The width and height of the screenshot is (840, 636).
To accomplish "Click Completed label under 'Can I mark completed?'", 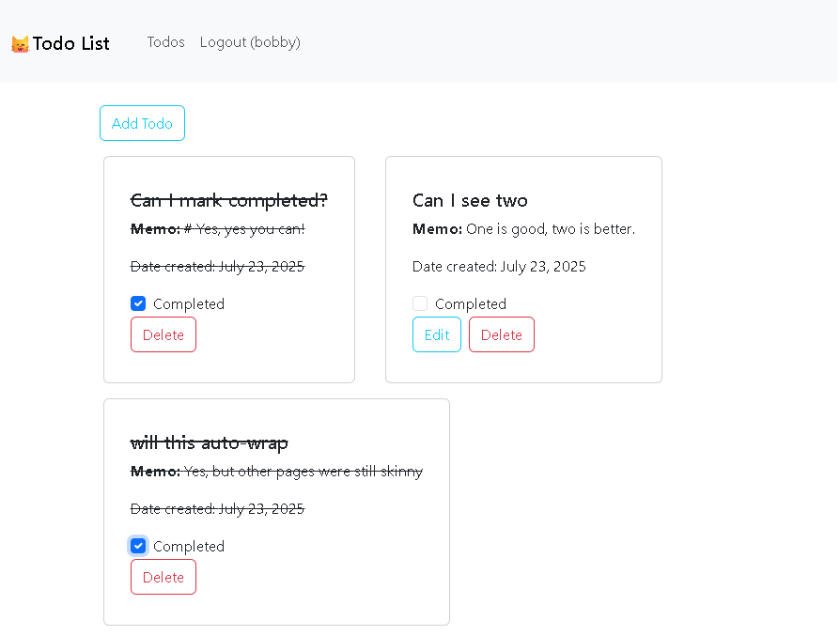I will (188, 303).
